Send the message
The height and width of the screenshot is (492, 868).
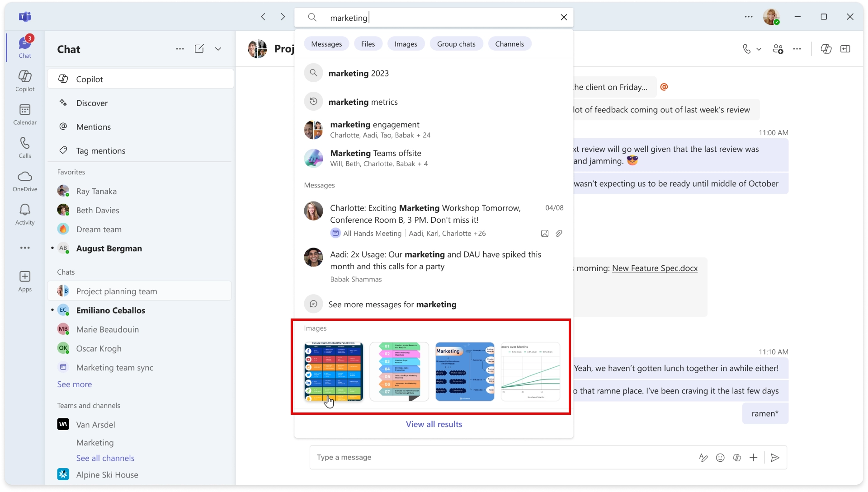click(775, 457)
